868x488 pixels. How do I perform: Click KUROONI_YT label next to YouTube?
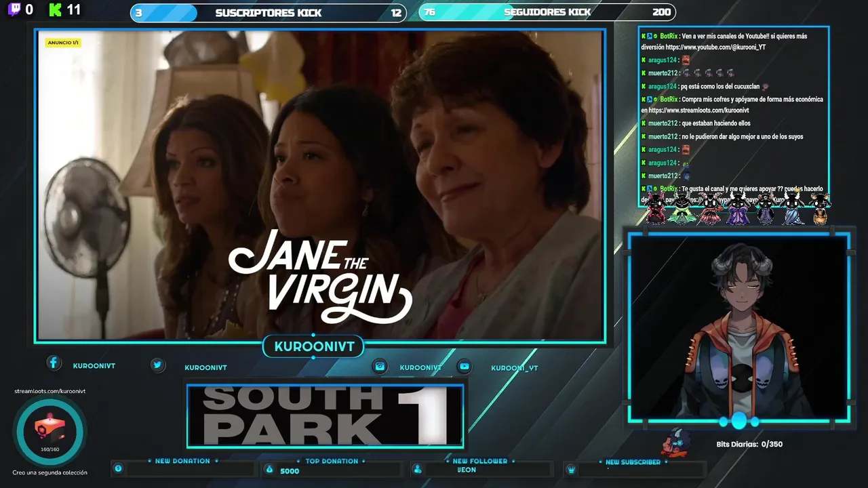click(515, 368)
